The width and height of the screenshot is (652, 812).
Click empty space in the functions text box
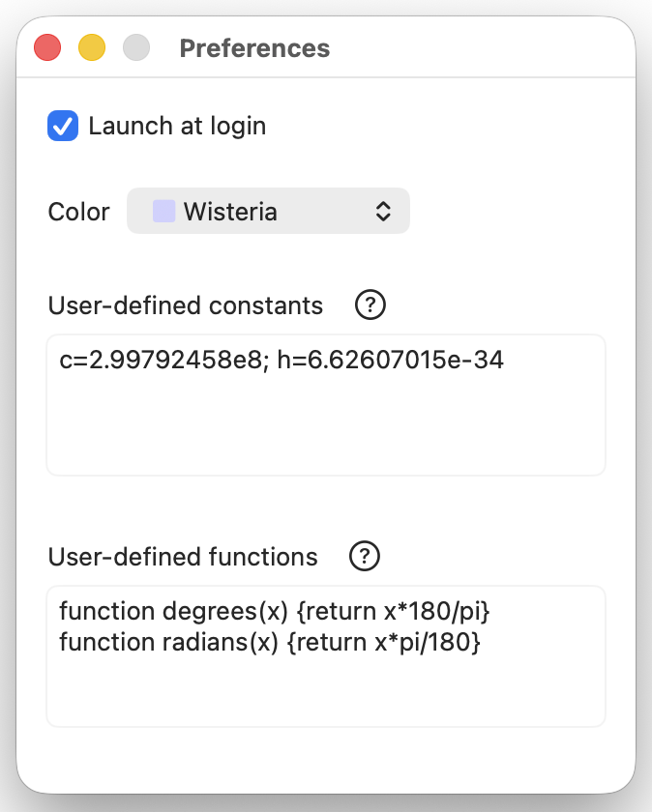click(x=325, y=691)
